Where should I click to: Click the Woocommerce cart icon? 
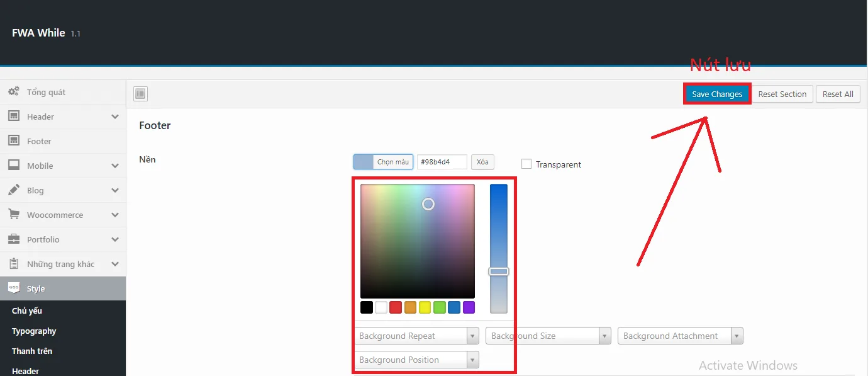click(x=13, y=214)
